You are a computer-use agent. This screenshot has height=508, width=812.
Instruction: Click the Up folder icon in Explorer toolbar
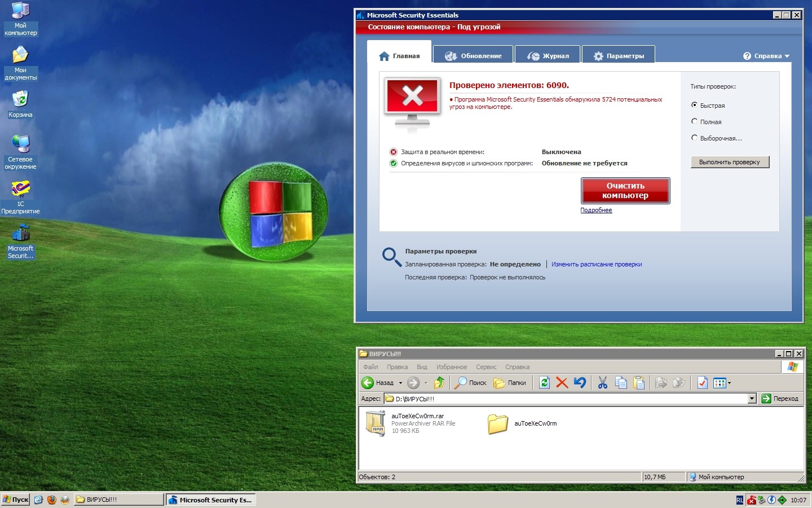click(439, 383)
